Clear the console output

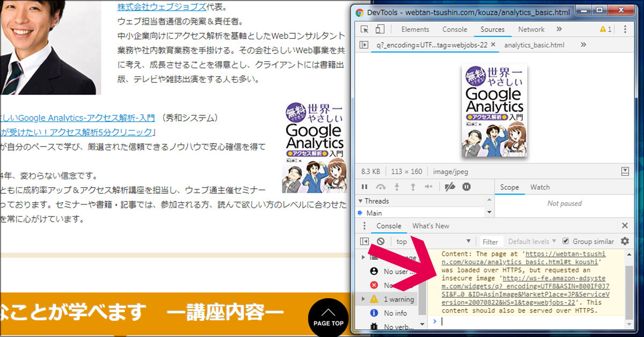pos(380,241)
